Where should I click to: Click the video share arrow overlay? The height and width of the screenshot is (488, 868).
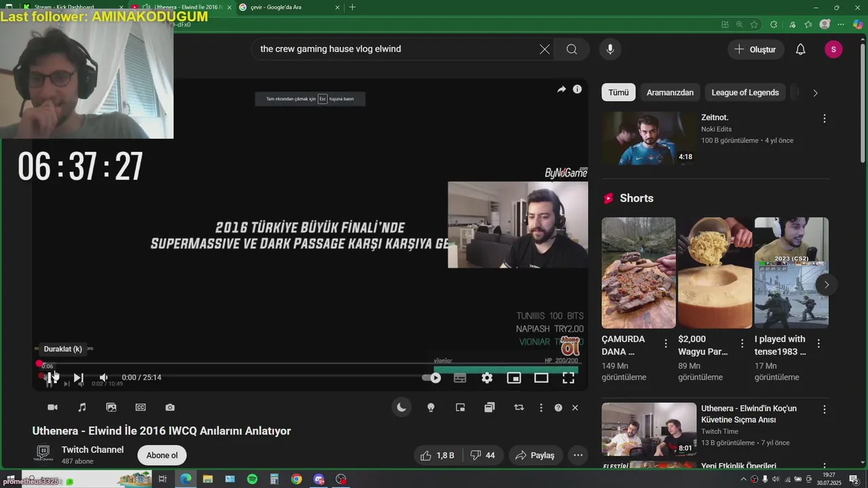[x=561, y=89]
